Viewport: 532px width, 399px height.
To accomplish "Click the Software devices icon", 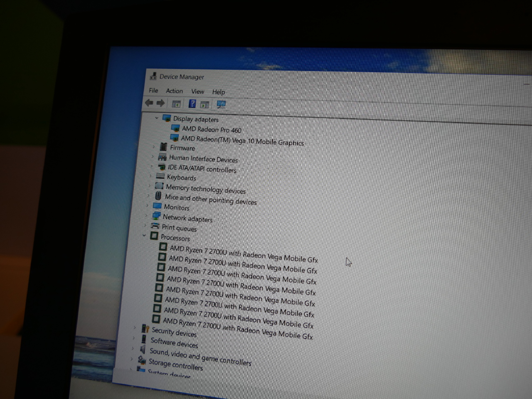I will tap(144, 339).
